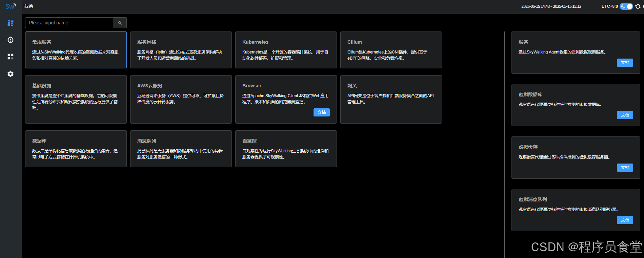Screen dimensions: 644x258
Task: Open the 数据库 card
Action: pos(76,149)
